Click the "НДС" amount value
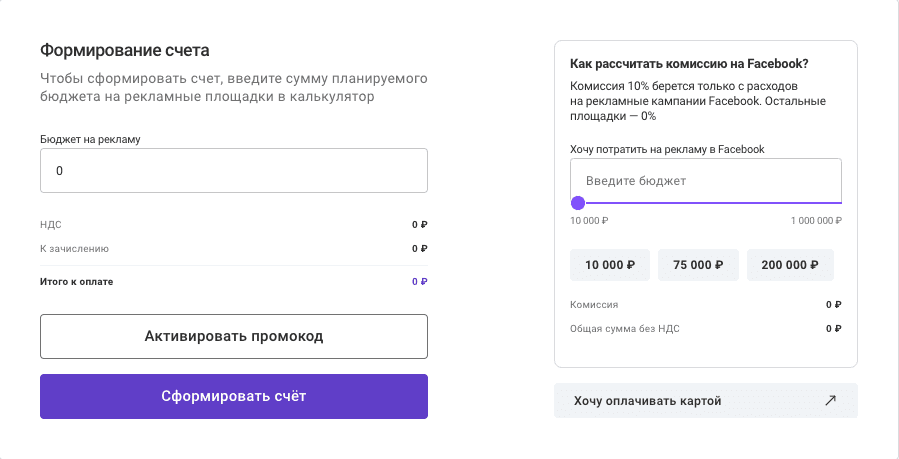This screenshot has width=899, height=459. [420, 225]
